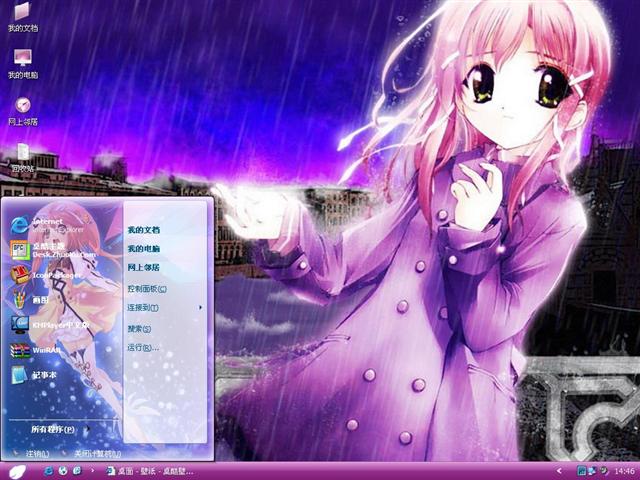This screenshot has height=480, width=640.
Task: Open the 回收站 recycle bin desktop icon
Action: [23, 158]
